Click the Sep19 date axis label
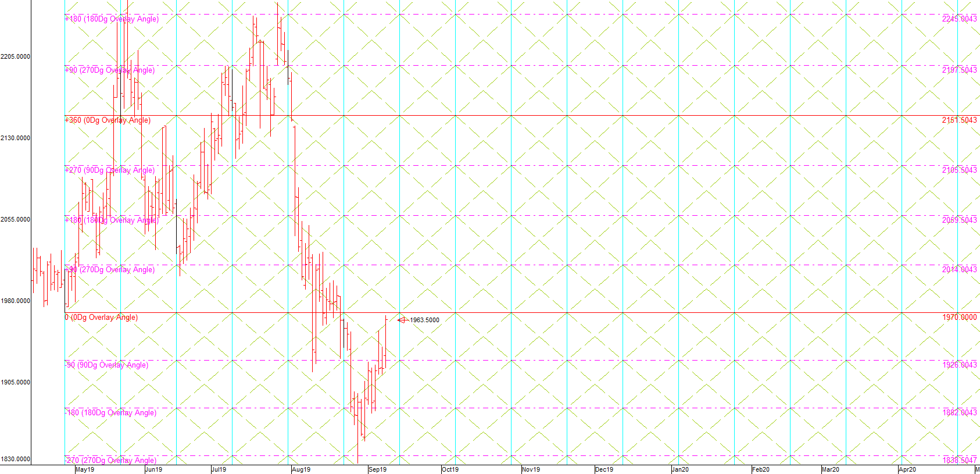Viewport: 980px width, 474px height. 378,470
